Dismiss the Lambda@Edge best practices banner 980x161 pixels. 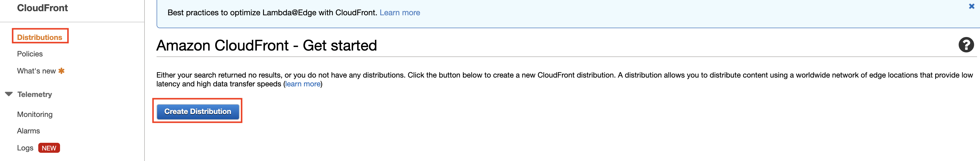[971, 6]
